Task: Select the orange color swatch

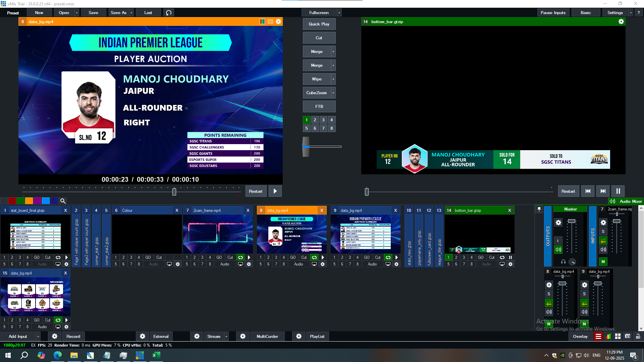Action: (29, 201)
